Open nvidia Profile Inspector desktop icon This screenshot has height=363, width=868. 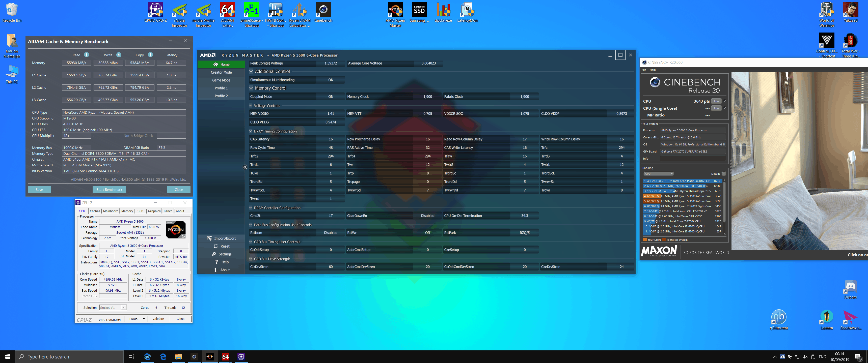[x=204, y=15]
